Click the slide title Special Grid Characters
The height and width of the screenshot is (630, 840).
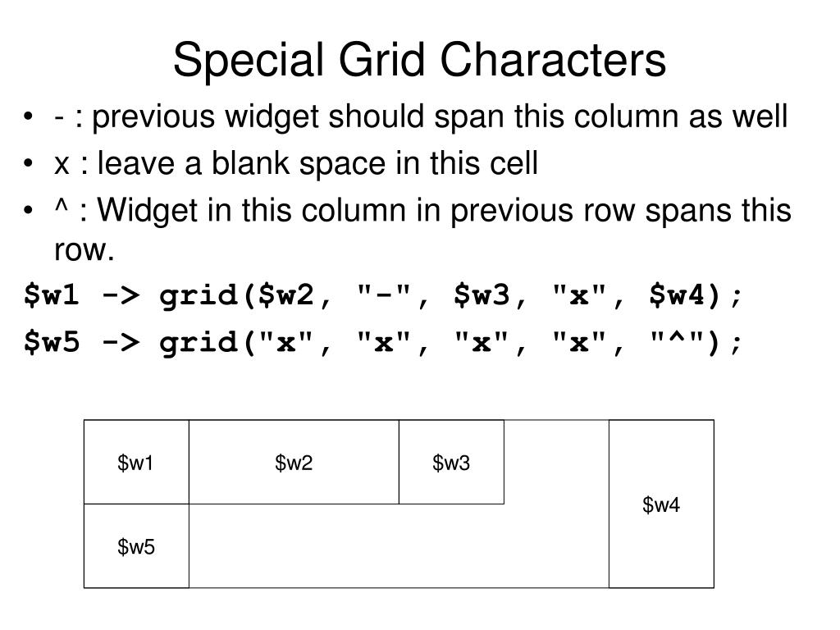(419, 61)
